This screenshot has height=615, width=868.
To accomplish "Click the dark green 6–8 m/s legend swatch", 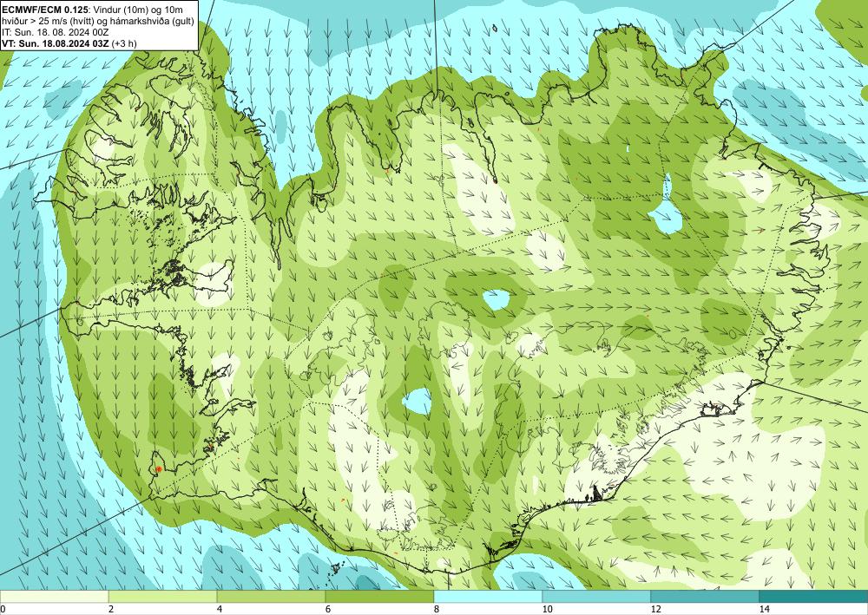I will tap(380, 597).
